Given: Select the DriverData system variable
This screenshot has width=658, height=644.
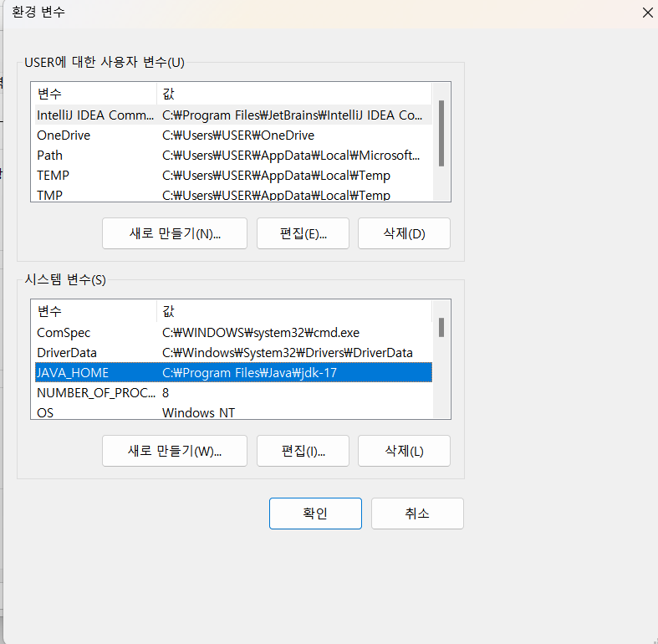Looking at the screenshot, I should coord(233,353).
